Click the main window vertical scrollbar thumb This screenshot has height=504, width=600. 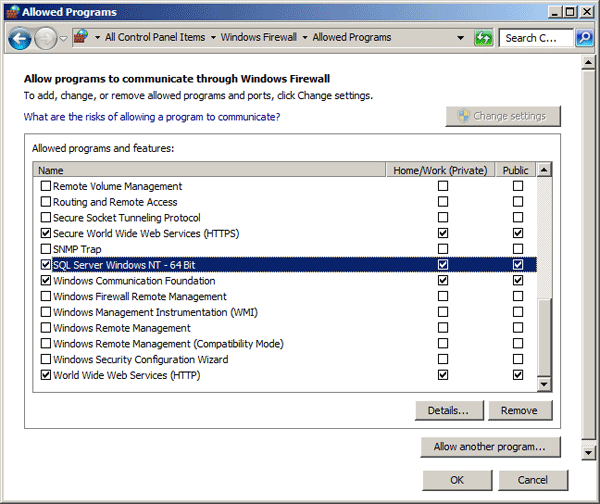[x=588, y=254]
